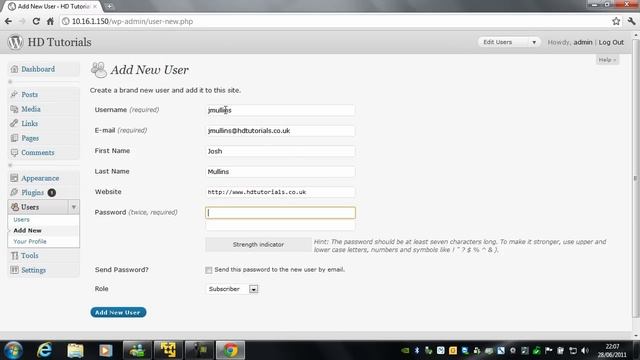Click the E-mail input field

280,131
